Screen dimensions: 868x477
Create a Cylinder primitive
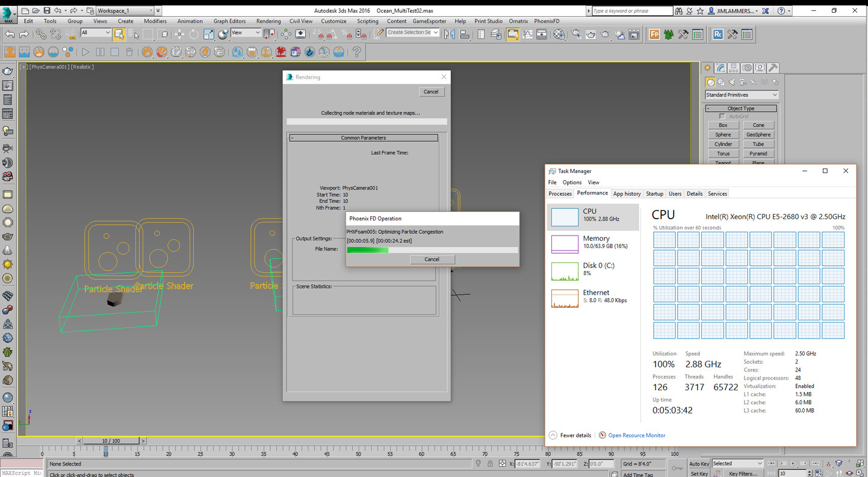point(723,145)
